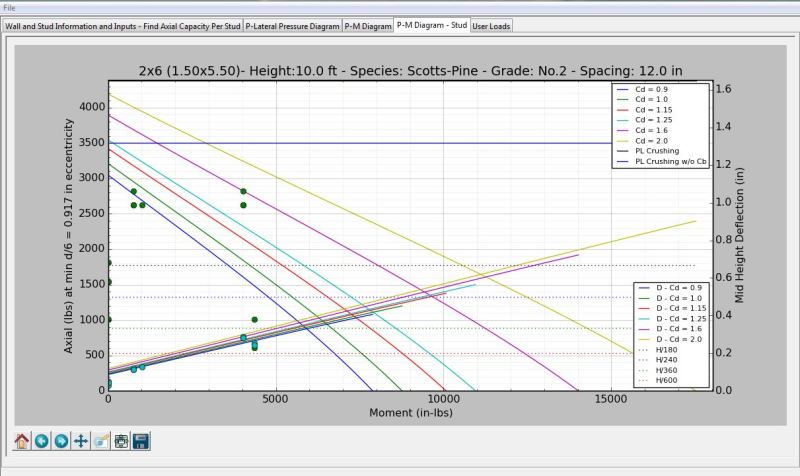
Task: Switch to the P-M Diagram tab
Action: (x=368, y=26)
